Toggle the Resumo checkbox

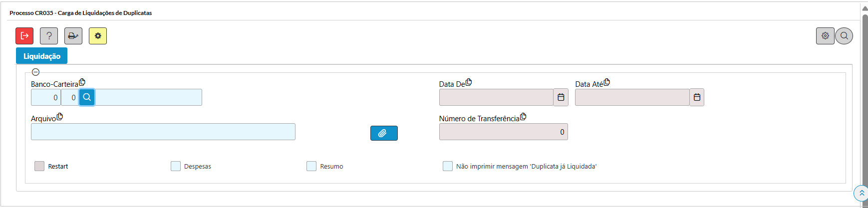[x=311, y=166]
